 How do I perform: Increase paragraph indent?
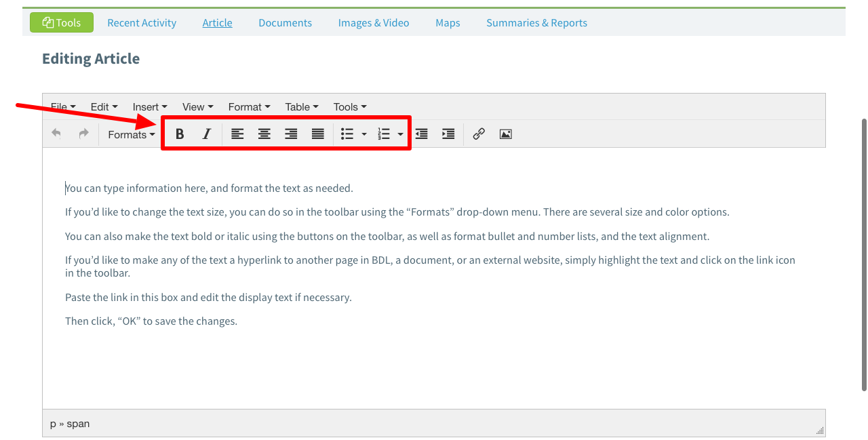pyautogui.click(x=448, y=134)
